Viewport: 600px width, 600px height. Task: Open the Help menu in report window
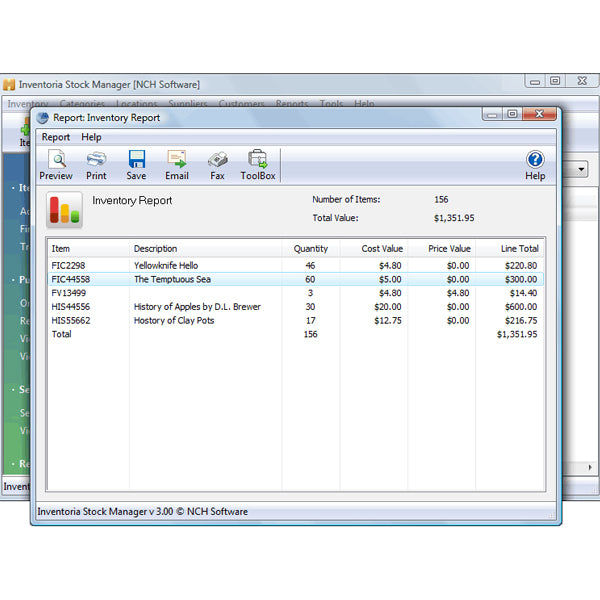pyautogui.click(x=91, y=137)
